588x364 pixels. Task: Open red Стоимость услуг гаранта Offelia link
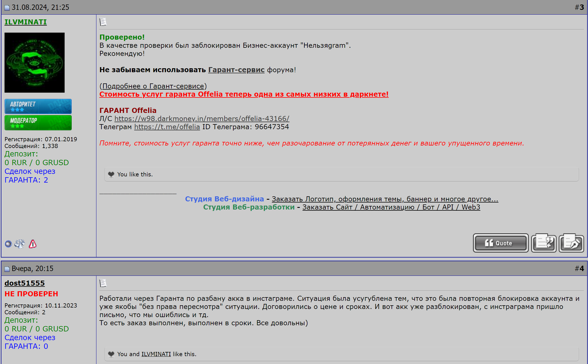244,94
